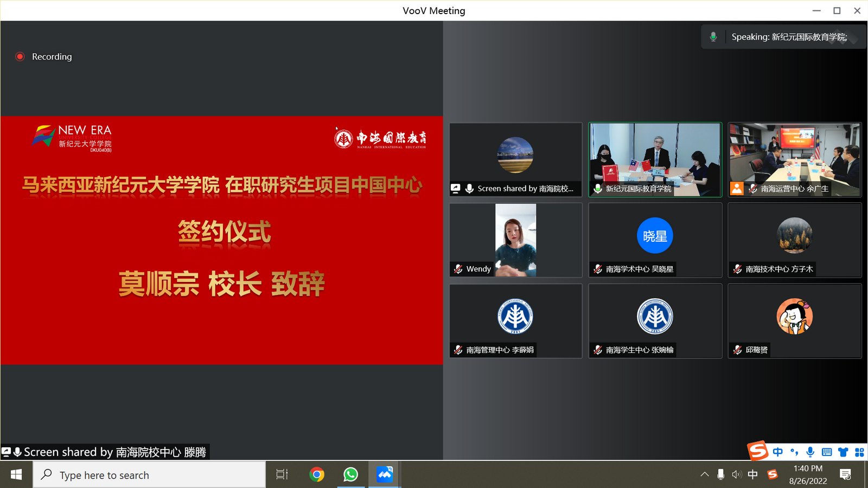The width and height of the screenshot is (868, 488).
Task: Open the Screen shared by 南海院校 tile
Action: click(x=516, y=159)
